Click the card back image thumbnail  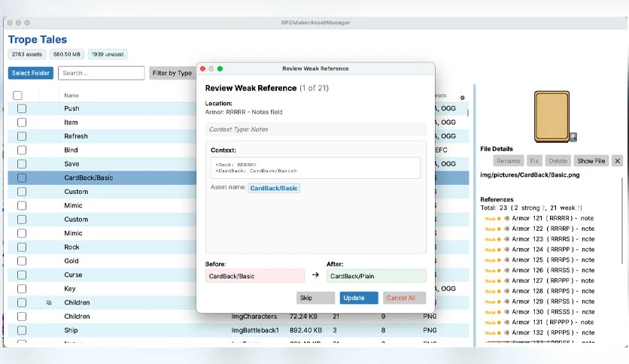click(x=552, y=117)
